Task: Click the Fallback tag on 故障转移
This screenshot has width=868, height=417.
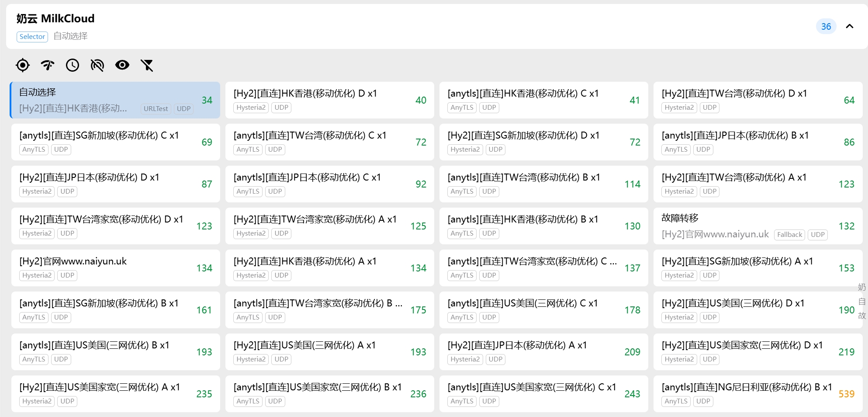Action: (x=790, y=235)
